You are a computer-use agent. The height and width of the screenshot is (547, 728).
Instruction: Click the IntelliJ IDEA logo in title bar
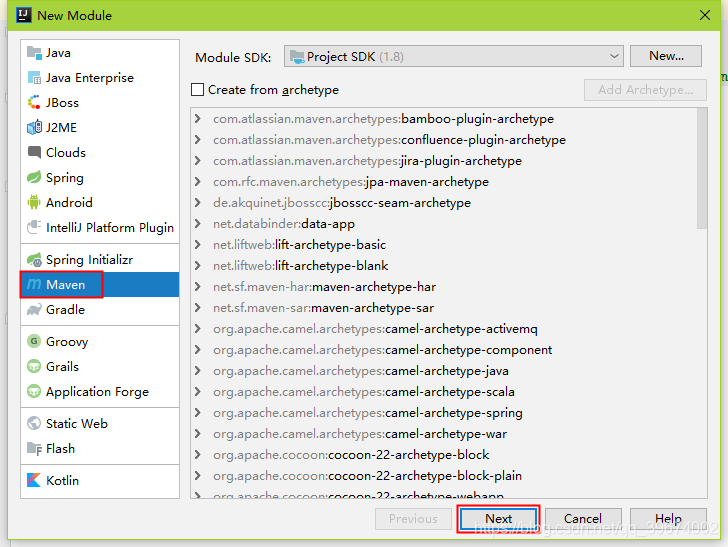[23, 15]
